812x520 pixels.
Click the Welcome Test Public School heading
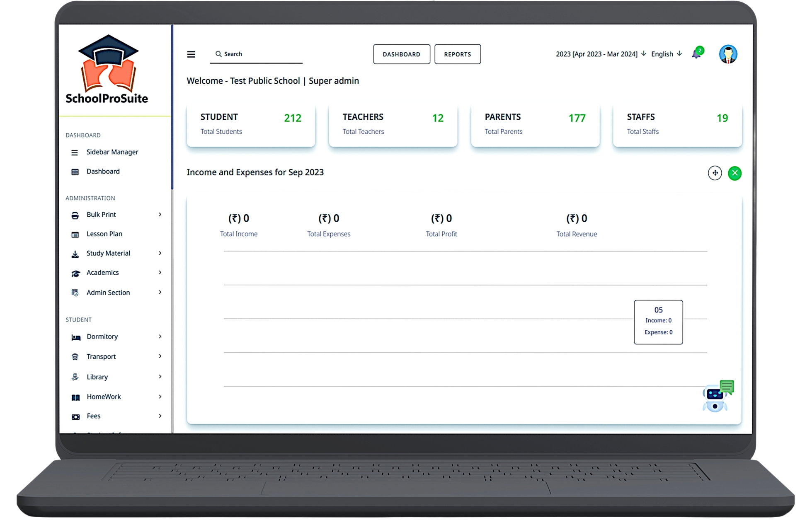pyautogui.click(x=273, y=81)
